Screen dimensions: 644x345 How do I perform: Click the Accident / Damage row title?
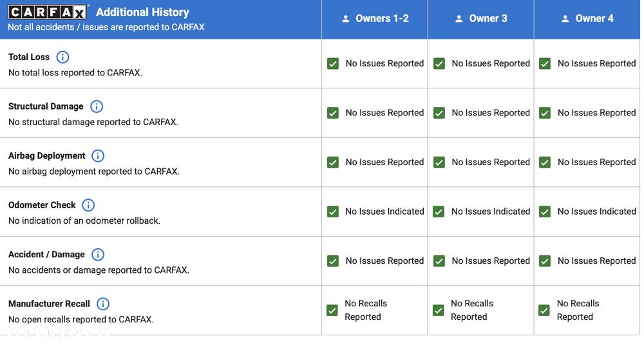click(x=46, y=255)
